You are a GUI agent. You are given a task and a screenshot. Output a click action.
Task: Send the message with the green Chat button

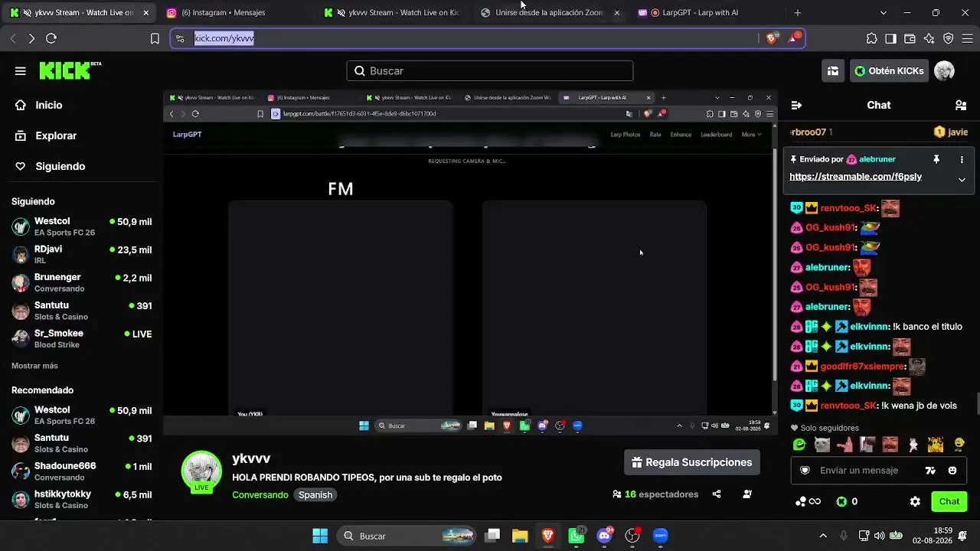coord(949,502)
